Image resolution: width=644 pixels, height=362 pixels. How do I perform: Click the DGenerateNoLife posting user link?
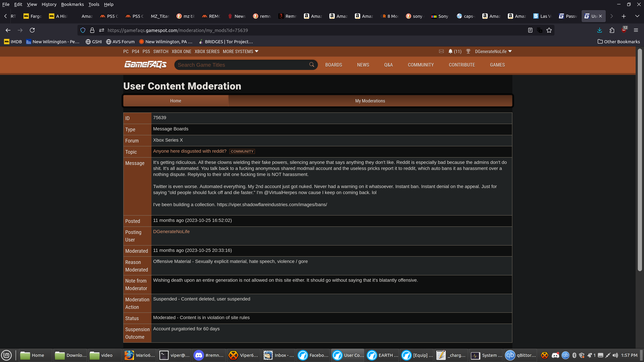(x=171, y=232)
